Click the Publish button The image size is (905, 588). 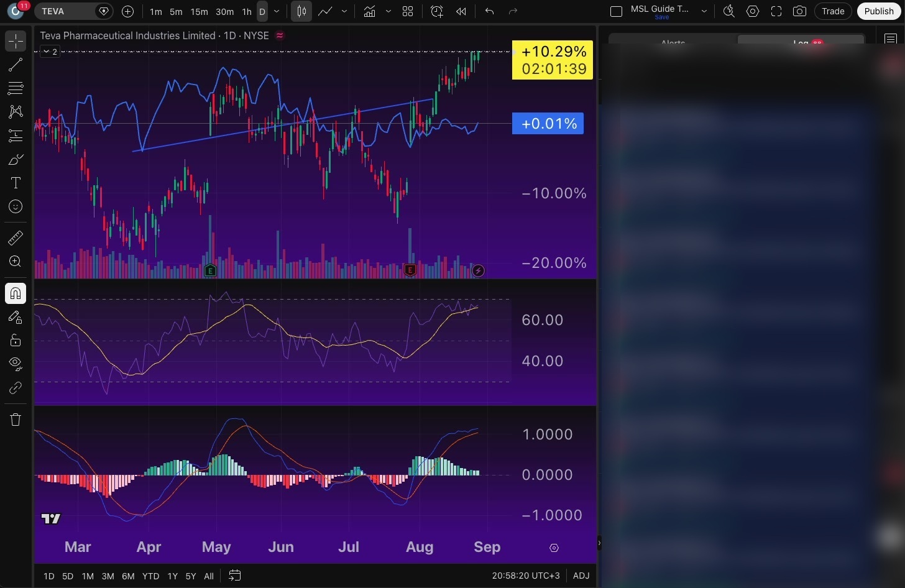879,11
